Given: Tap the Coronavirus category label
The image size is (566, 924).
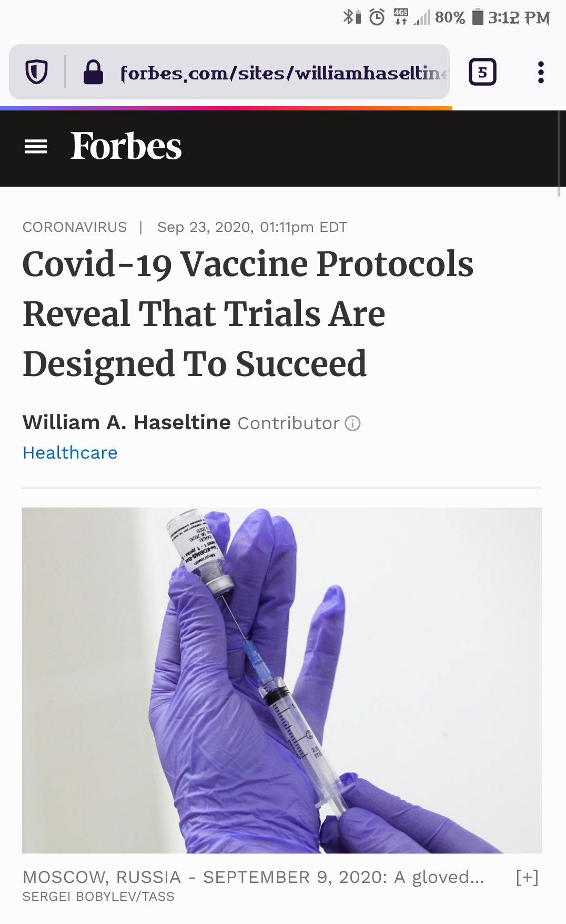Looking at the screenshot, I should [75, 227].
